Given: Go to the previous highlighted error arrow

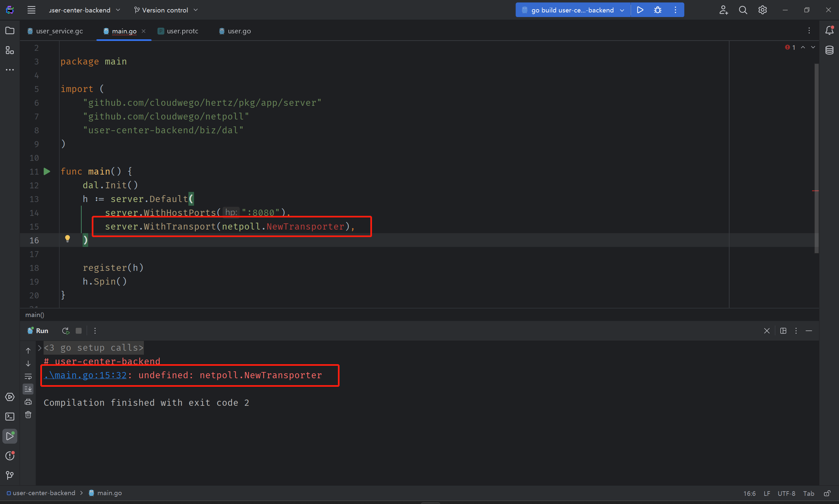Looking at the screenshot, I should coord(803,47).
